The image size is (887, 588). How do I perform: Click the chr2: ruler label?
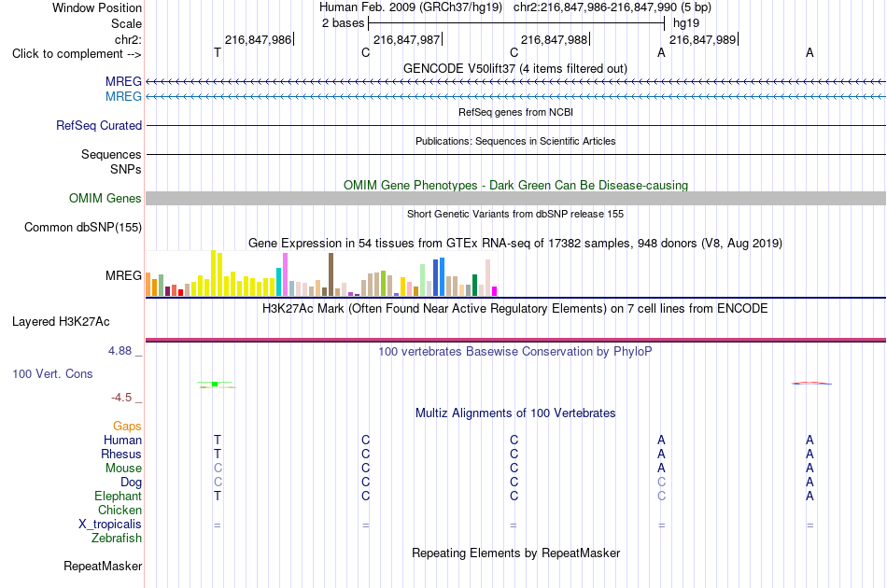(129, 39)
